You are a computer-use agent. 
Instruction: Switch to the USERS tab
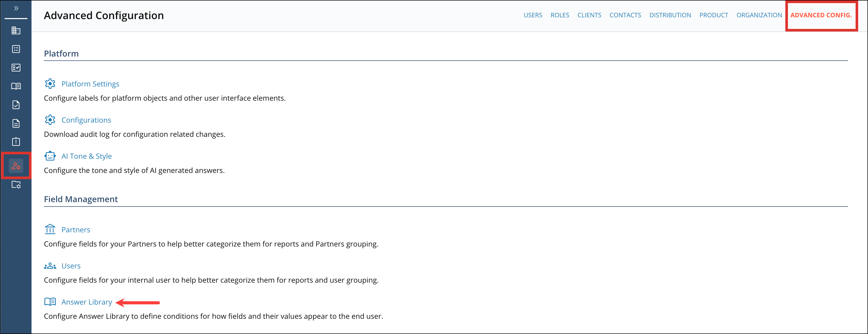tap(533, 15)
